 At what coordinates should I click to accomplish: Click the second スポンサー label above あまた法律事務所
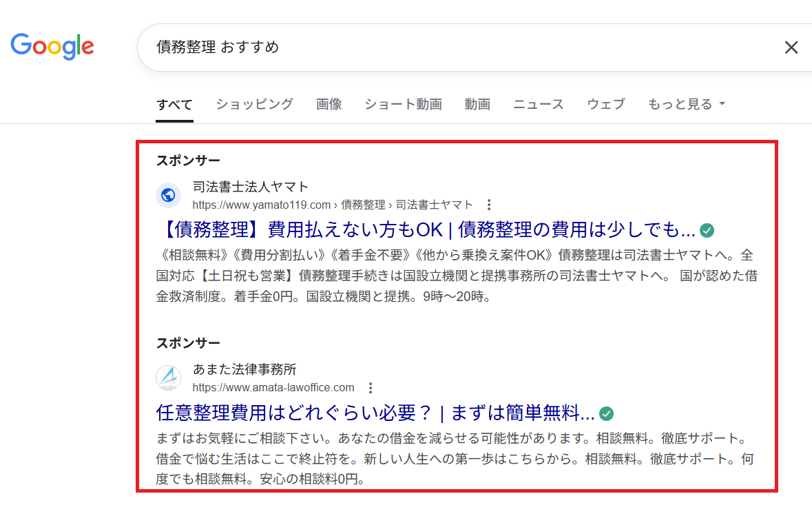pyautogui.click(x=188, y=343)
